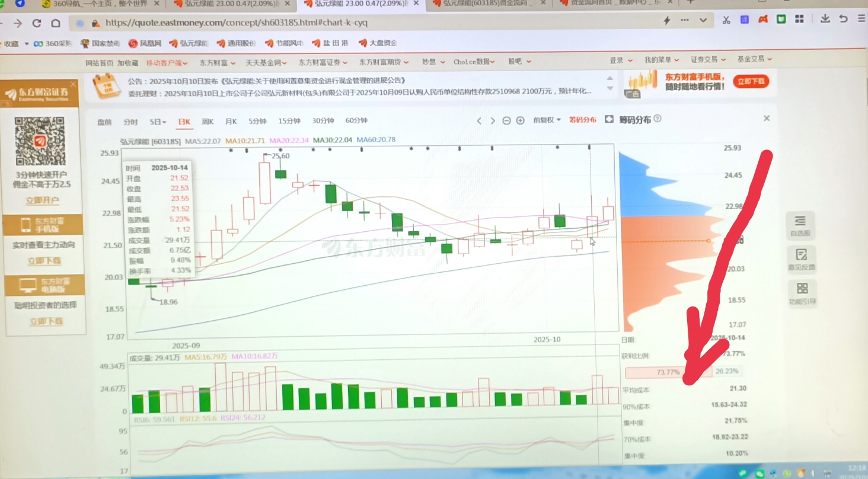
Task: Switch to the 盘前 chart tab
Action: coord(104,122)
